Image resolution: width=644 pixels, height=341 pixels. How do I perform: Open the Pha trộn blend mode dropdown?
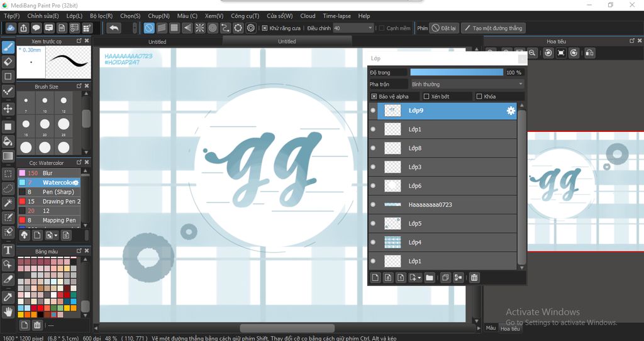[x=467, y=84]
